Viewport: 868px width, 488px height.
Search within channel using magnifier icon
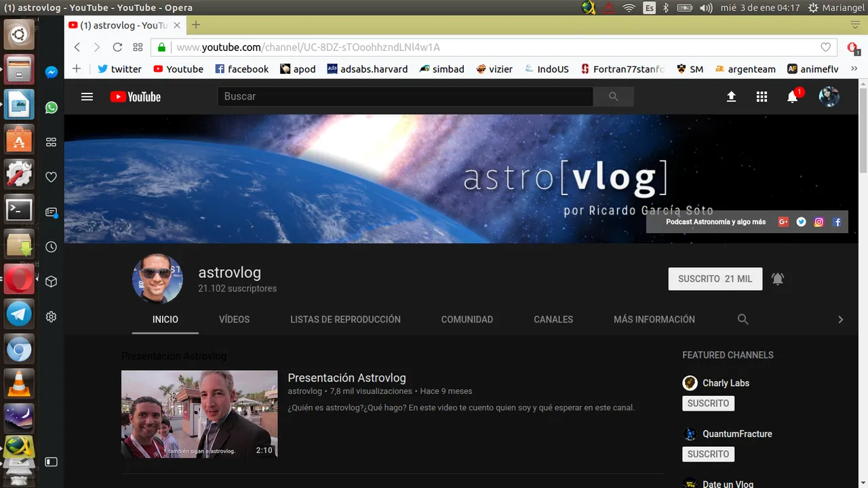(x=743, y=319)
